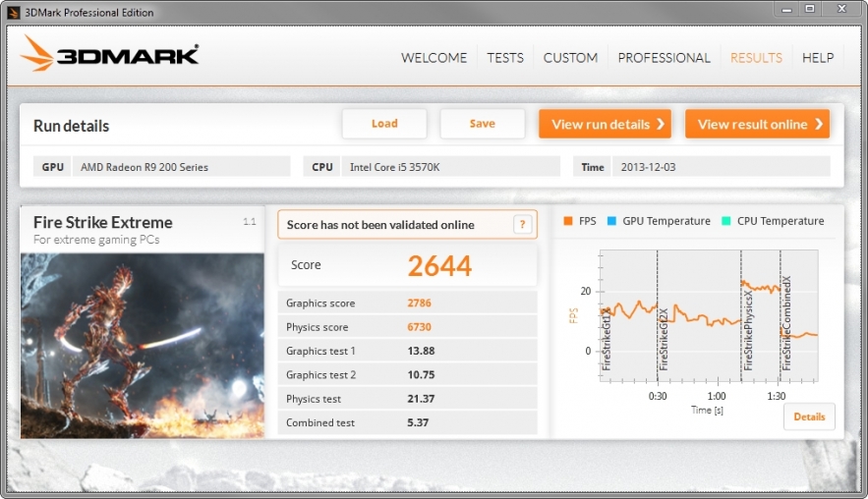
Task: Go to the CUSTOM tab
Action: point(570,58)
